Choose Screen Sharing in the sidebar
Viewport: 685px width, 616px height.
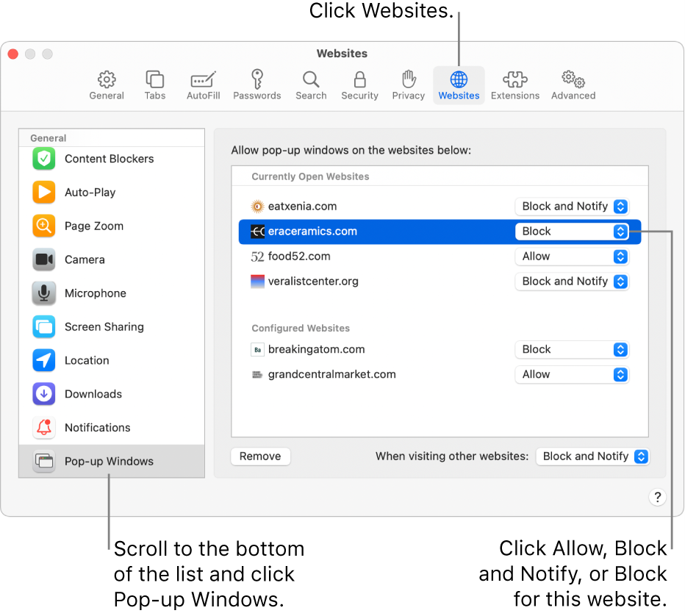(112, 327)
